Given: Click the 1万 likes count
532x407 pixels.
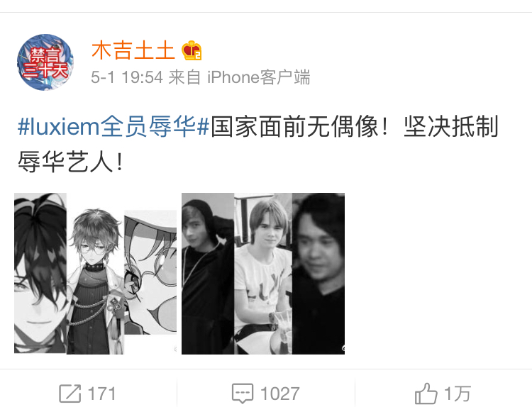Looking at the screenshot, I should point(457,394).
